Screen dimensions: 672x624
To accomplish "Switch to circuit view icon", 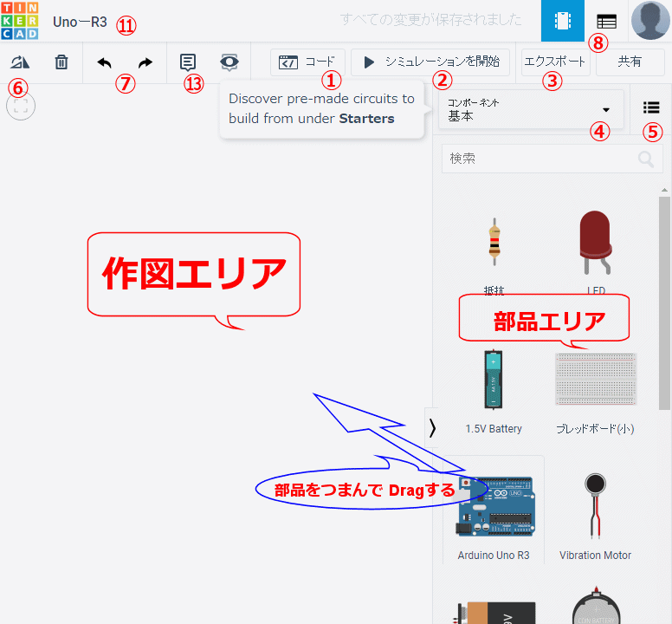I will point(562,21).
